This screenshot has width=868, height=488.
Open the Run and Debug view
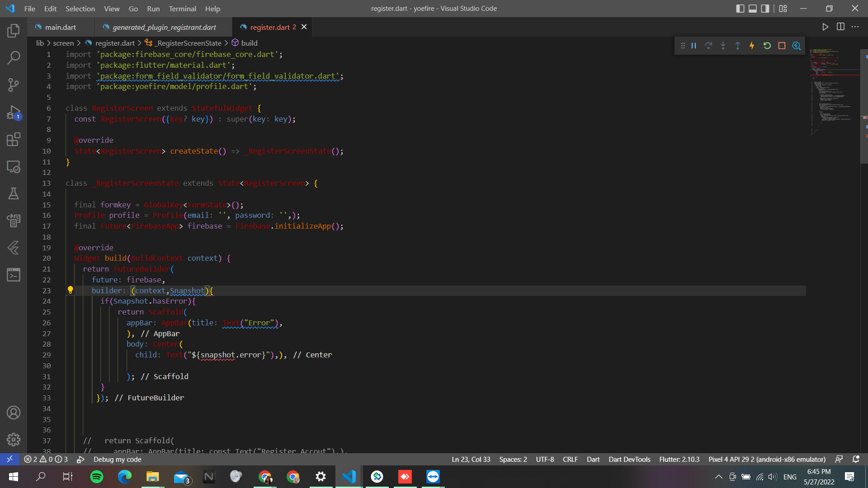click(14, 112)
